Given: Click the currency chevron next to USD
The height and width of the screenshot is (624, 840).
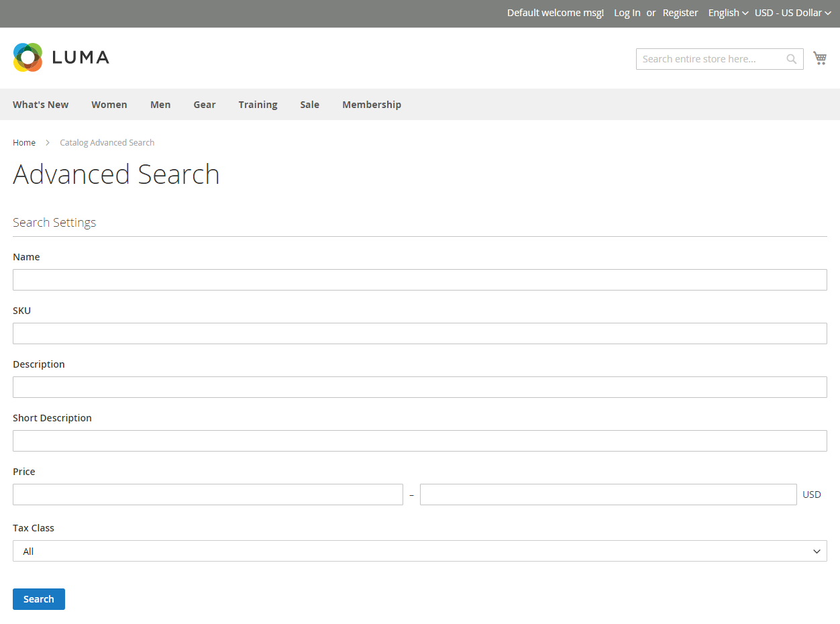Looking at the screenshot, I should coord(829,13).
